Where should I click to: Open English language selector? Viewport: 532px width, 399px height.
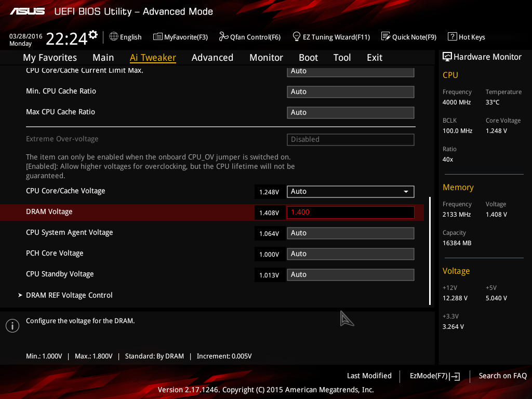click(x=130, y=37)
